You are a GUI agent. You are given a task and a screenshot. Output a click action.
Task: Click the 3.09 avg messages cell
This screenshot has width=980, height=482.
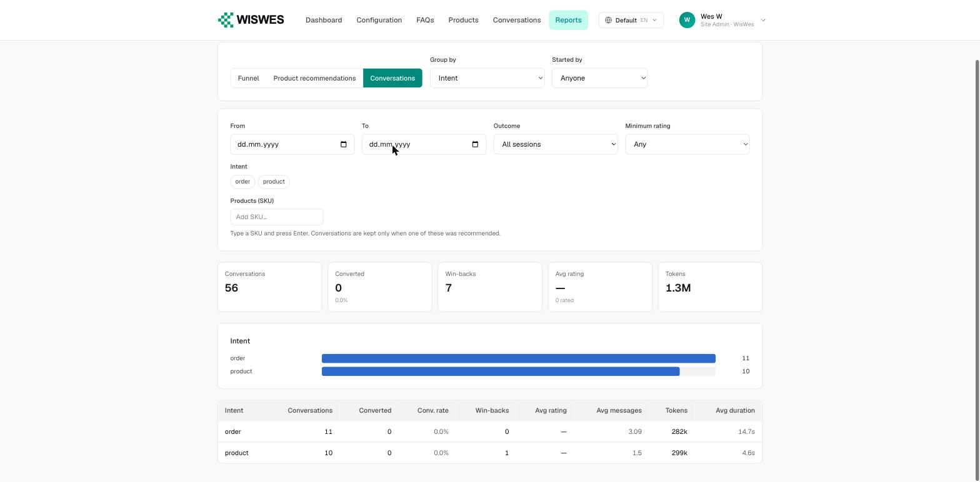pos(635,431)
